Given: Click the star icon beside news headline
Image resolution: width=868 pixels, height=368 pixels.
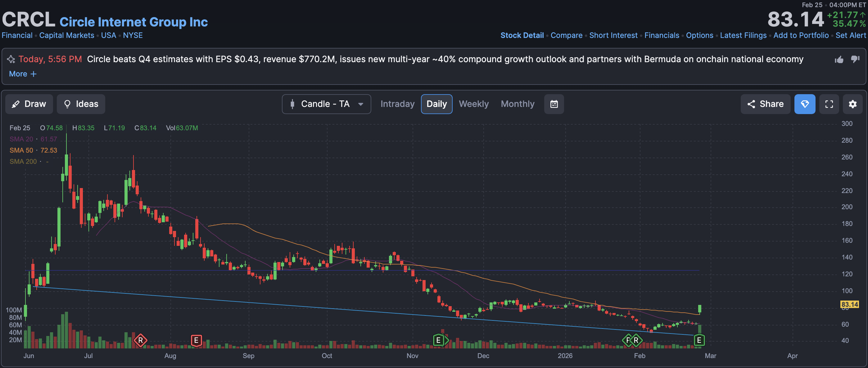Looking at the screenshot, I should coord(11,59).
